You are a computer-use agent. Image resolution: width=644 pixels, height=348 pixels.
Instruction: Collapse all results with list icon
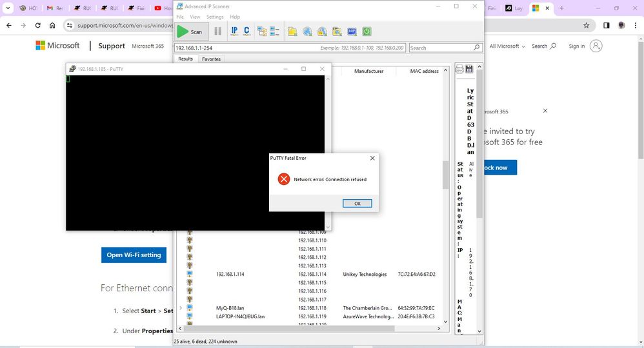[x=274, y=31]
